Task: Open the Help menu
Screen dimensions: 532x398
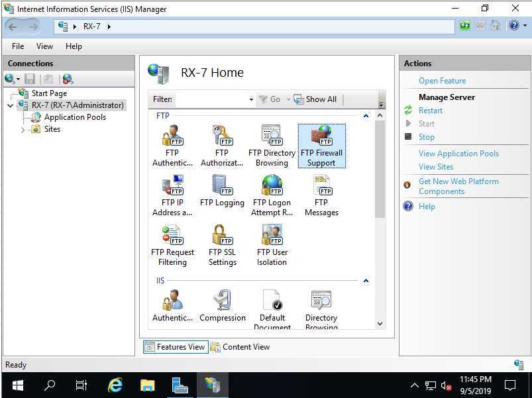Action: (x=74, y=46)
